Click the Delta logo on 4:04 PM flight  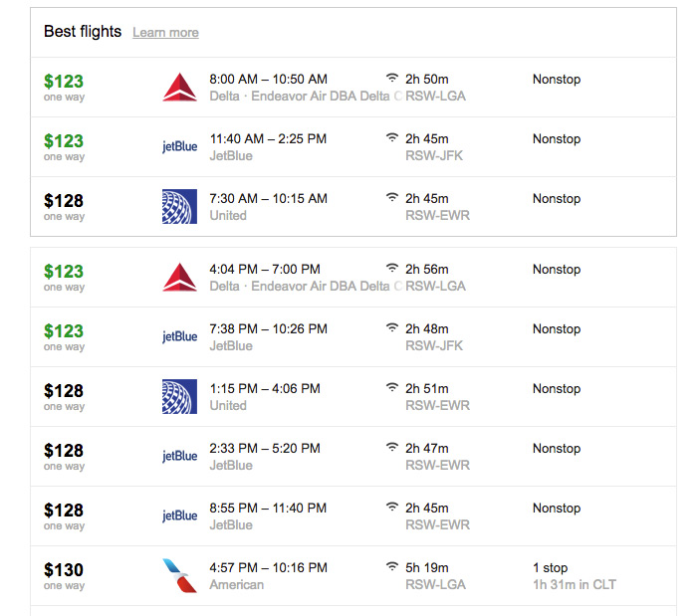[179, 277]
